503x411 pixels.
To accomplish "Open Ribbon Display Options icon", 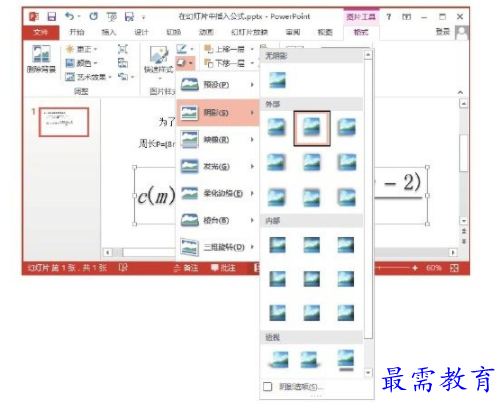I will [406, 16].
